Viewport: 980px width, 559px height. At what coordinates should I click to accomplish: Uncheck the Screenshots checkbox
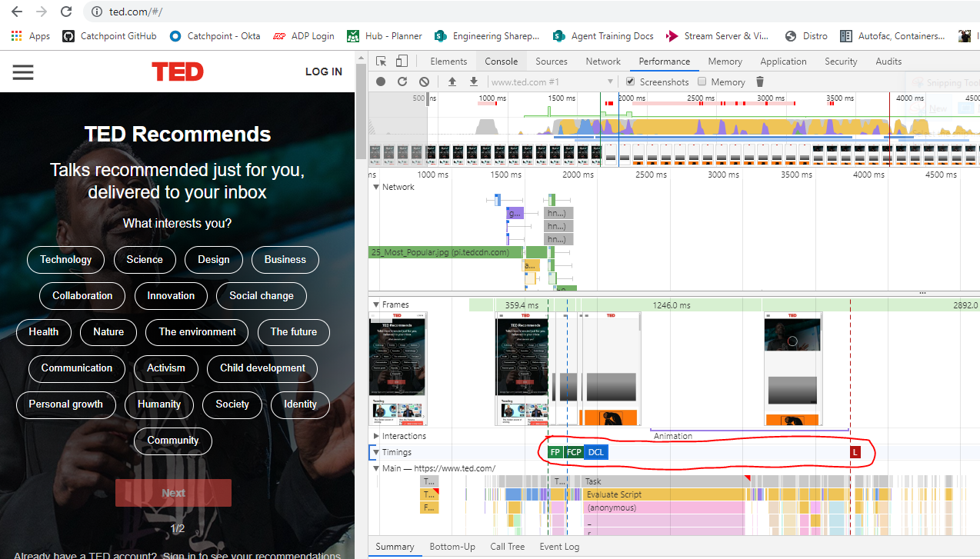631,82
